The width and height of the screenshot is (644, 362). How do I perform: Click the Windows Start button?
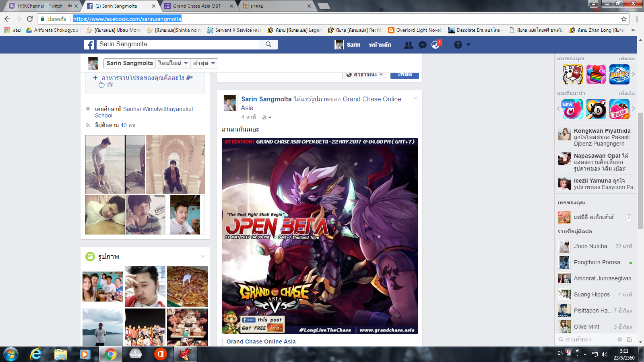[x=10, y=354]
